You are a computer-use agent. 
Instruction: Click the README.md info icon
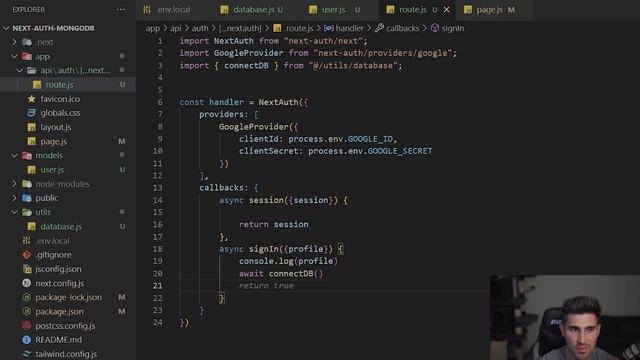point(27,340)
